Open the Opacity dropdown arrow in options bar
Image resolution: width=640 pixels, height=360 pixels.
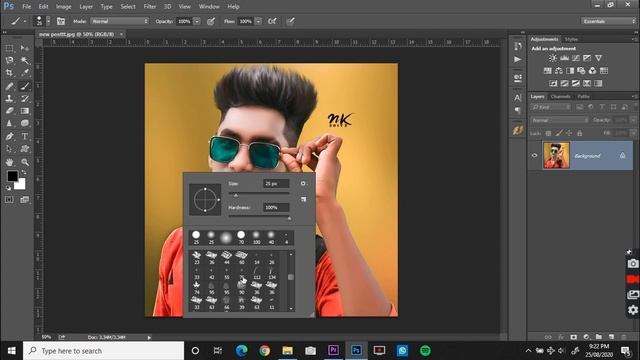(197, 21)
